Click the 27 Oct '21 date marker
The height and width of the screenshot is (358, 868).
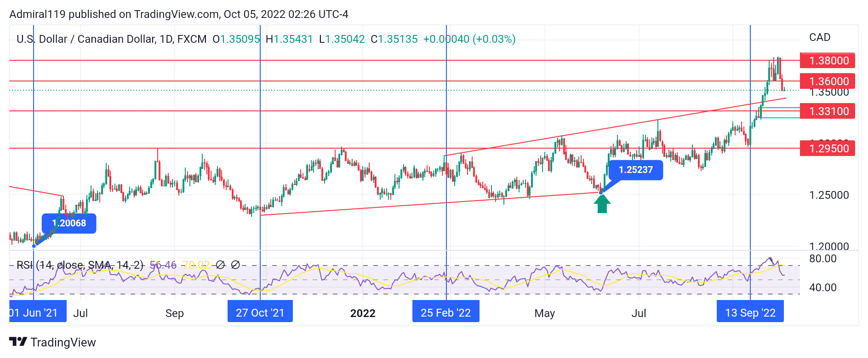[x=260, y=312]
